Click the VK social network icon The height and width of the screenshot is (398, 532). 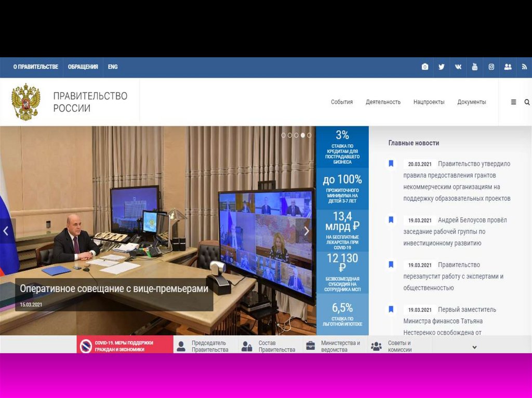pyautogui.click(x=458, y=67)
